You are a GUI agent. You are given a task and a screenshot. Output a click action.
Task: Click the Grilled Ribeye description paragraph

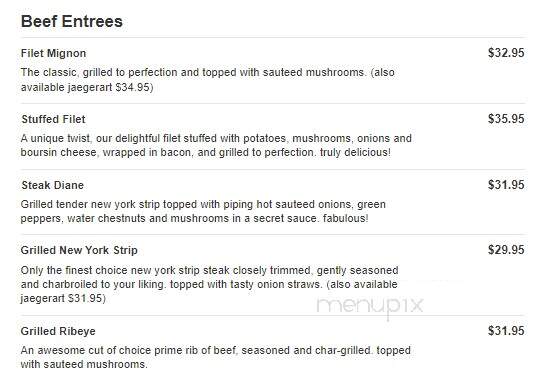pos(216,357)
